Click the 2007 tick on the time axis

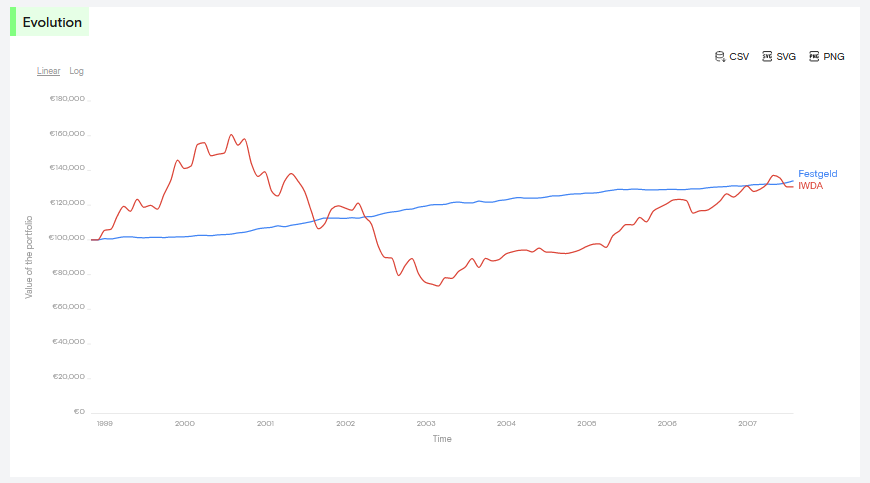748,424
